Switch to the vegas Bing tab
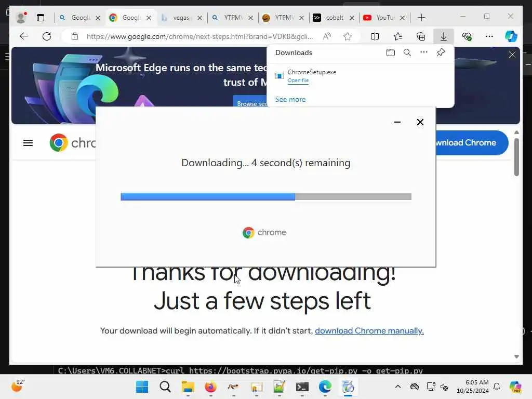532x399 pixels. pos(181,18)
